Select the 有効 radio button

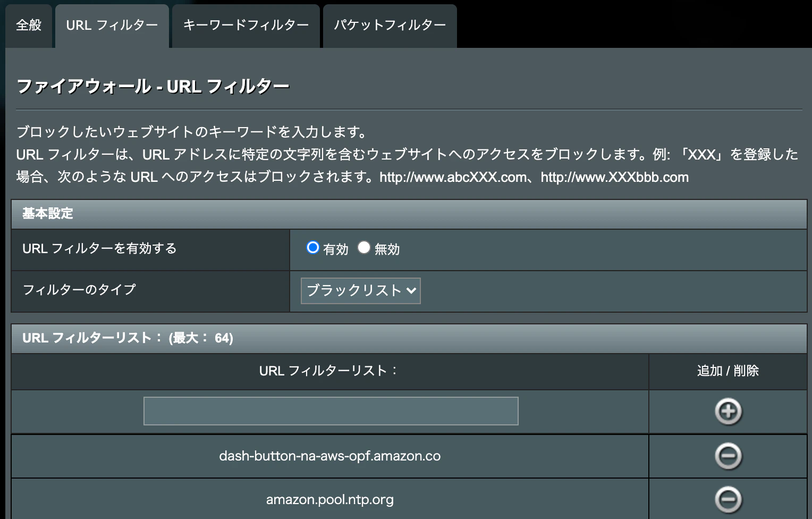coord(313,247)
